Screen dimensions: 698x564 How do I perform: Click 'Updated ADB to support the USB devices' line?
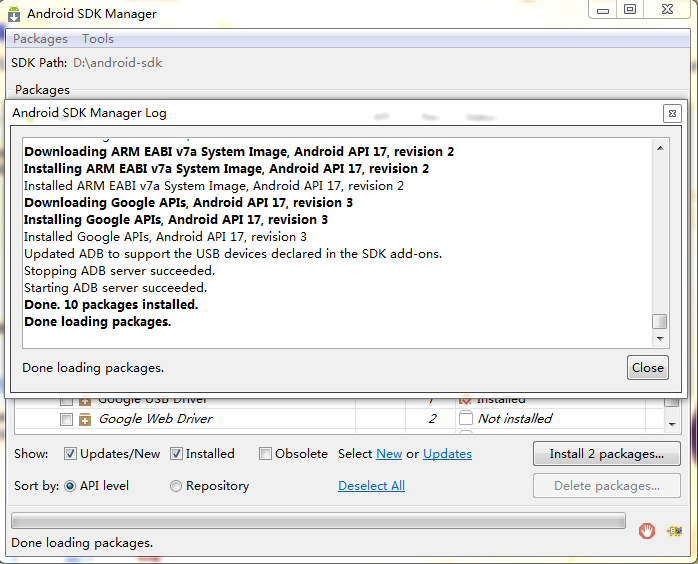coord(233,254)
